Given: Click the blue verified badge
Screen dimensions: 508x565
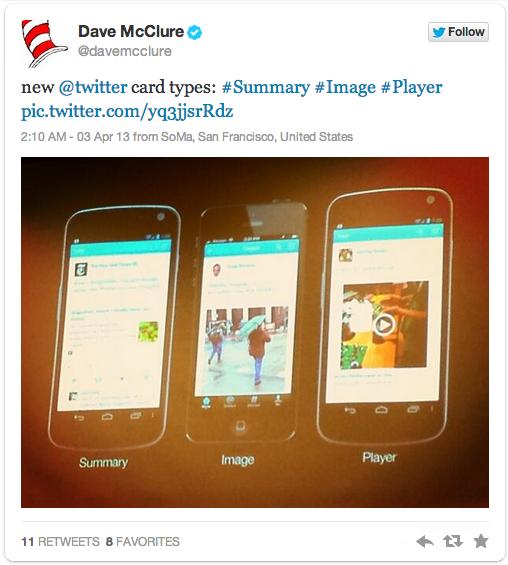Looking at the screenshot, I should tap(195, 32).
